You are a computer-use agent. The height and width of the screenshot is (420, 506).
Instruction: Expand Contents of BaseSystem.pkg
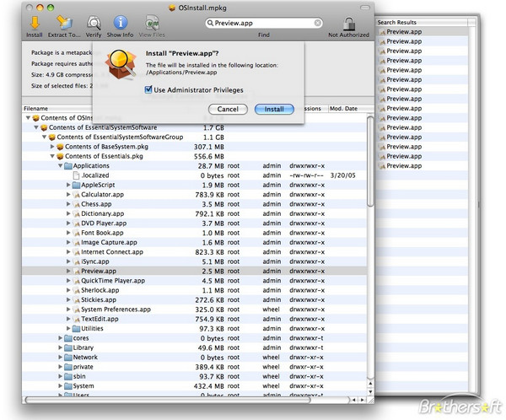click(52, 147)
